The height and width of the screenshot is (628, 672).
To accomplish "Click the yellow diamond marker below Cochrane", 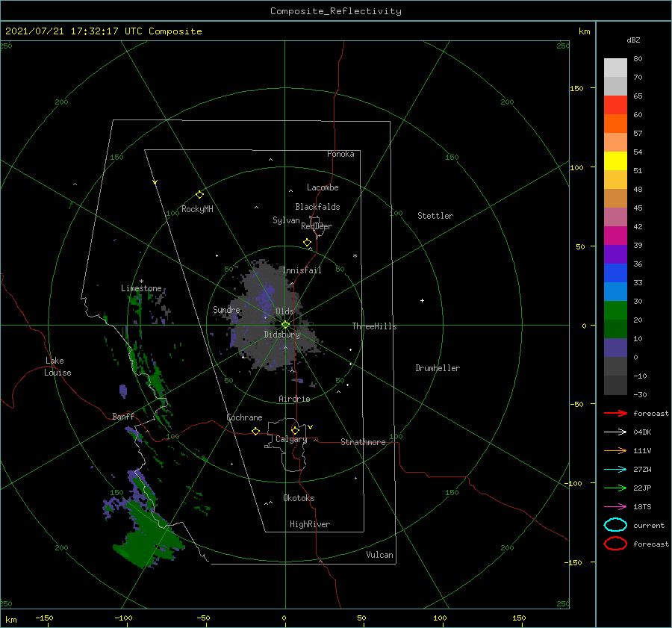I will click(x=256, y=431).
